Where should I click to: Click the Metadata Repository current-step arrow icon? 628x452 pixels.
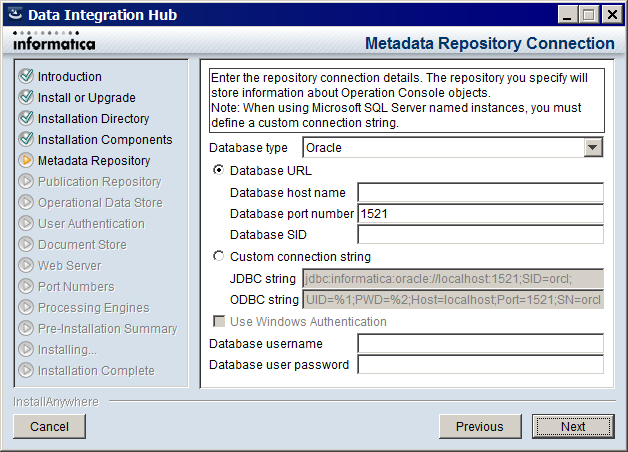coord(26,160)
